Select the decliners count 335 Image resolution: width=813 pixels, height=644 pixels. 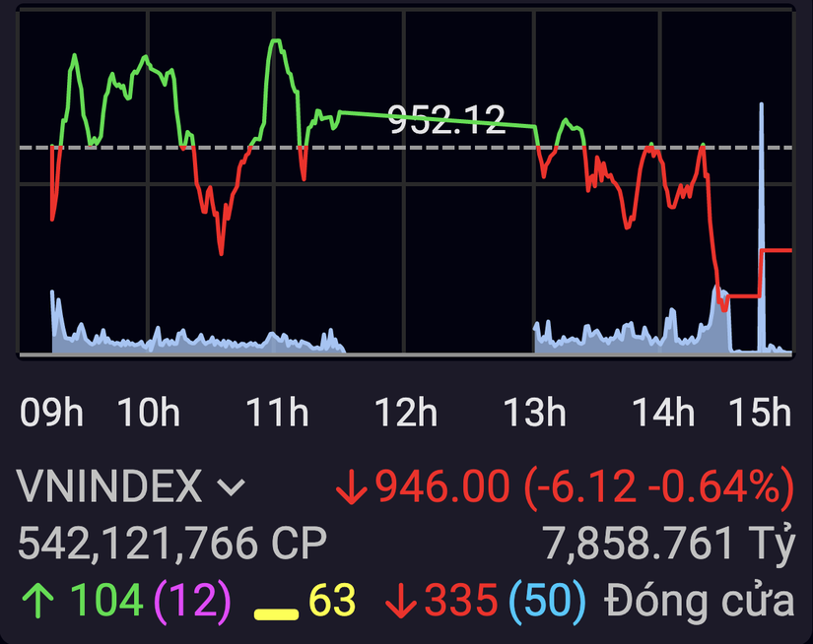pos(460,600)
